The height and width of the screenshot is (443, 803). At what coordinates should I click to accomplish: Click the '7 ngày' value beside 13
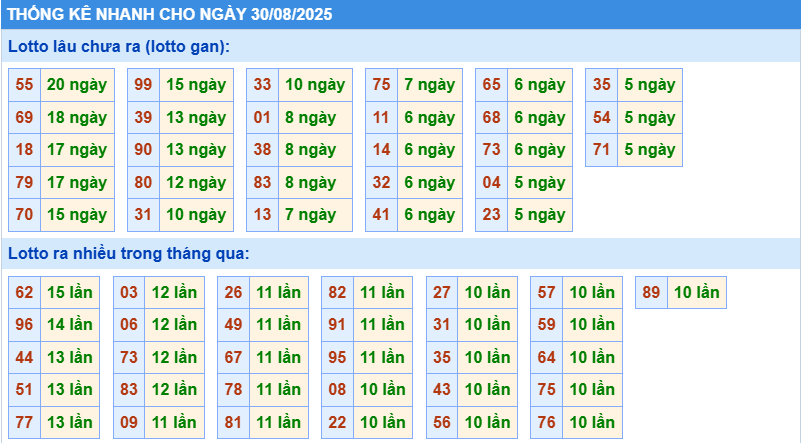click(x=315, y=215)
